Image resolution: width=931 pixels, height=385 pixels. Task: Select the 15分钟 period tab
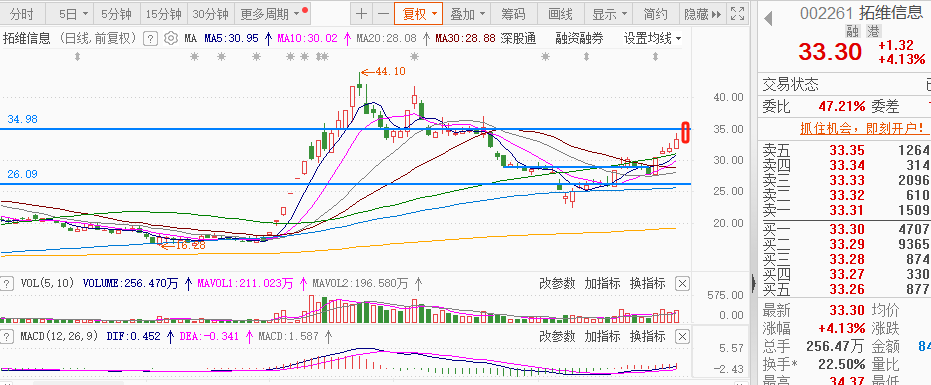pos(163,14)
